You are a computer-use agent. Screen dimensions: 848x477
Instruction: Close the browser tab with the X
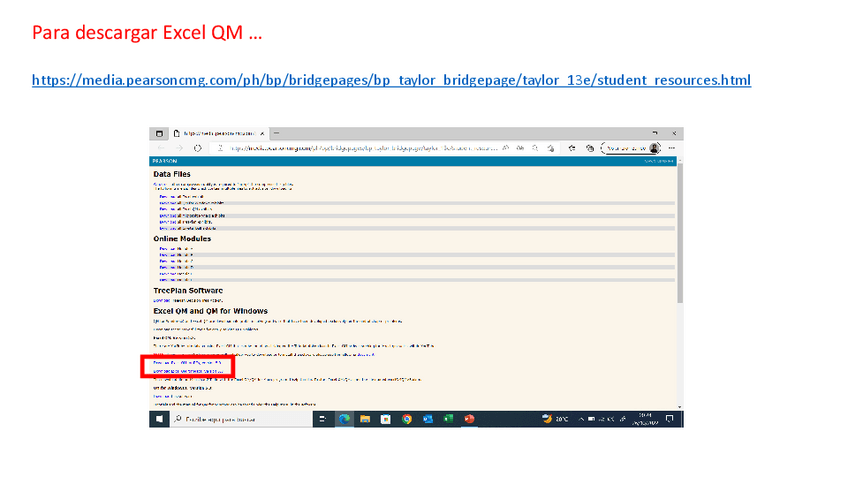(x=262, y=133)
